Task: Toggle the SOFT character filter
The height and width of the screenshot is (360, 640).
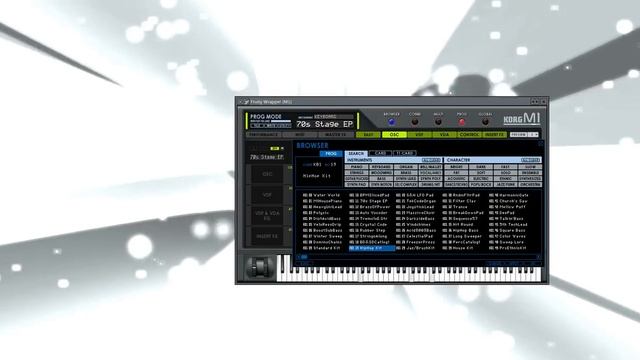Action: pos(481,173)
